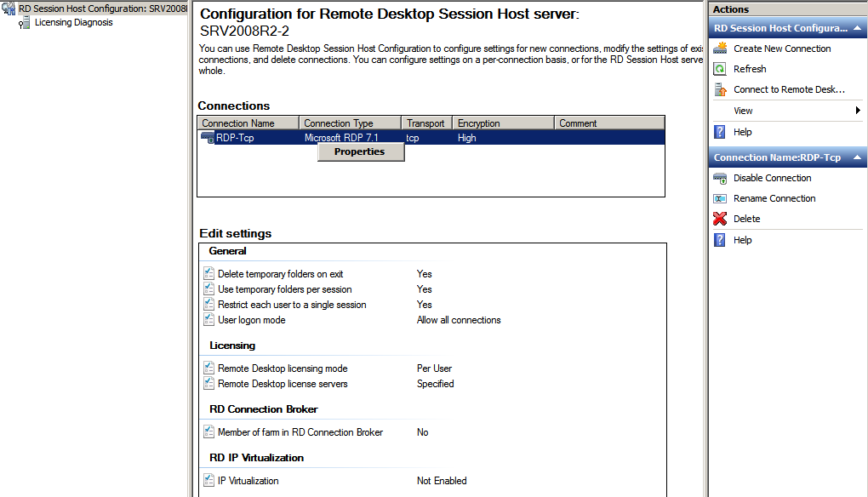Click the Remote Desktop licensing mode icon
Image resolution: width=868 pixels, height=497 pixels.
point(208,368)
